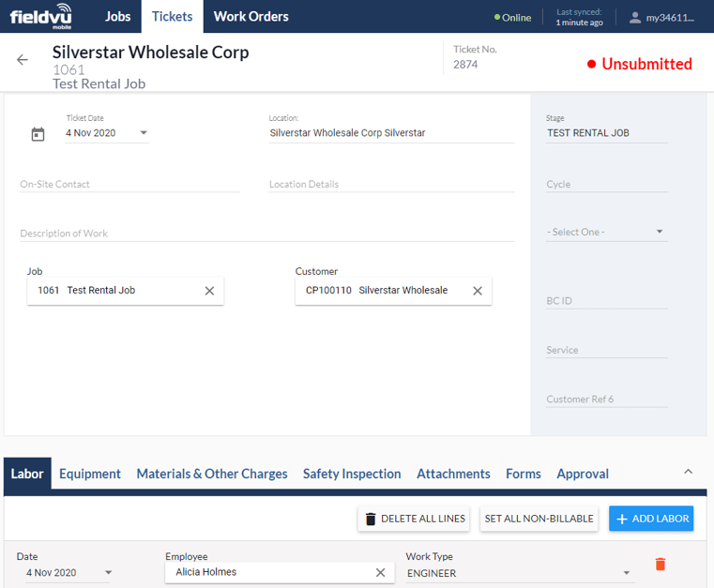
Task: Select the Tickets tab
Action: (172, 16)
